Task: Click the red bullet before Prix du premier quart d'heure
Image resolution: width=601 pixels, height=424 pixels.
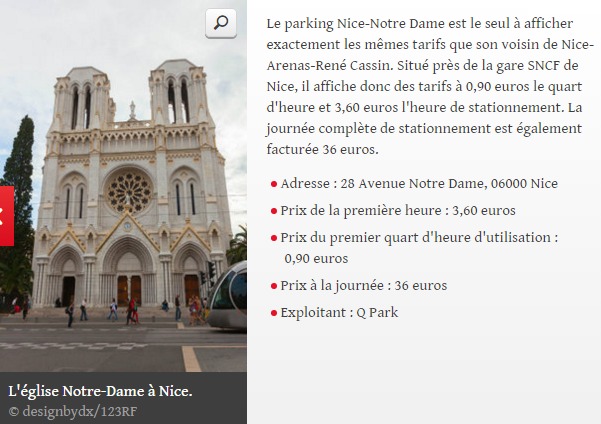Action: click(274, 238)
